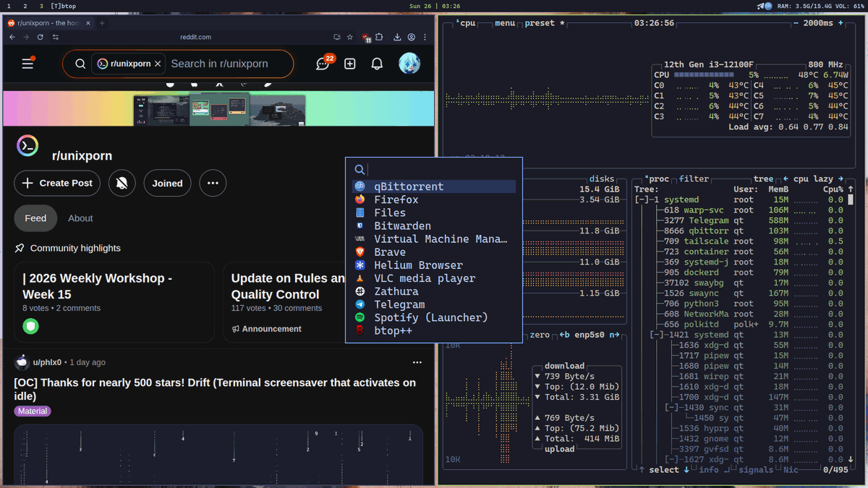
Task: Increase btop 2000ms interval with plus
Action: coord(841,23)
